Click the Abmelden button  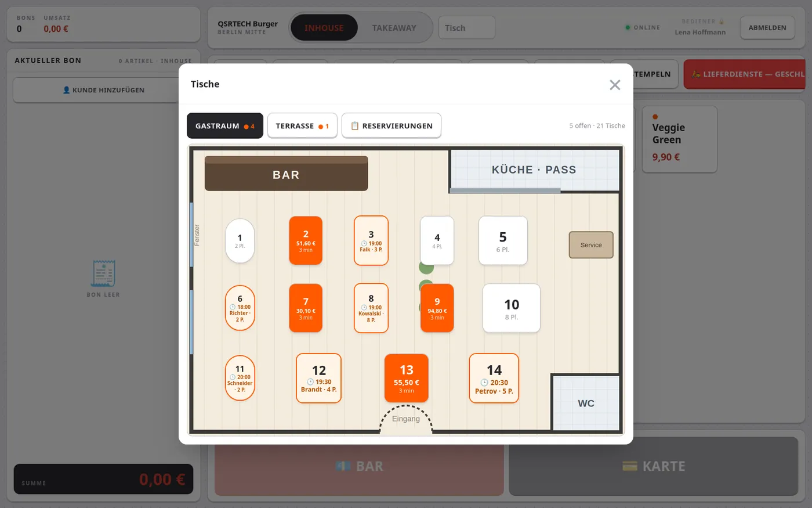click(x=767, y=28)
